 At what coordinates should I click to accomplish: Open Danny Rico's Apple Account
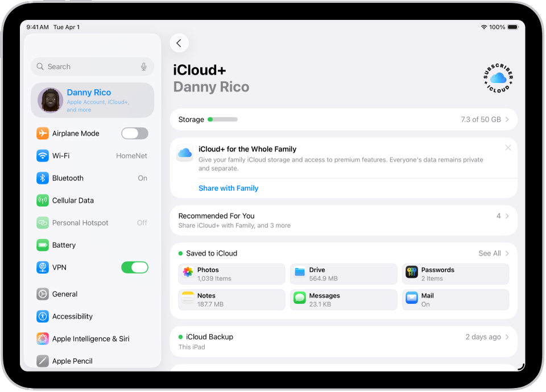pos(92,100)
